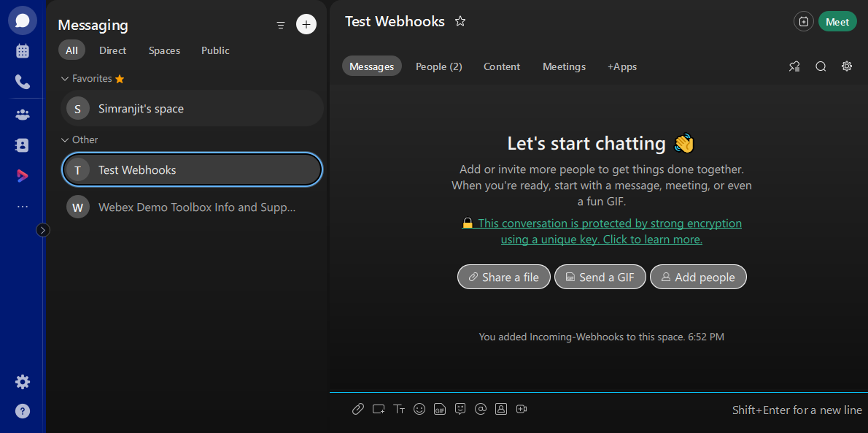
Task: Mention someone with the @ icon
Action: click(x=481, y=409)
